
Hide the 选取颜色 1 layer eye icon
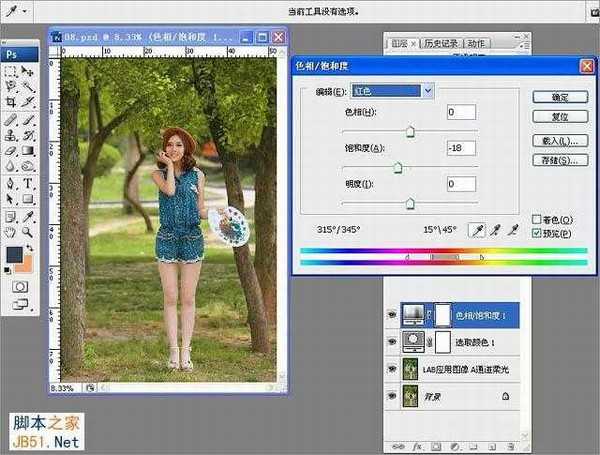(x=392, y=341)
